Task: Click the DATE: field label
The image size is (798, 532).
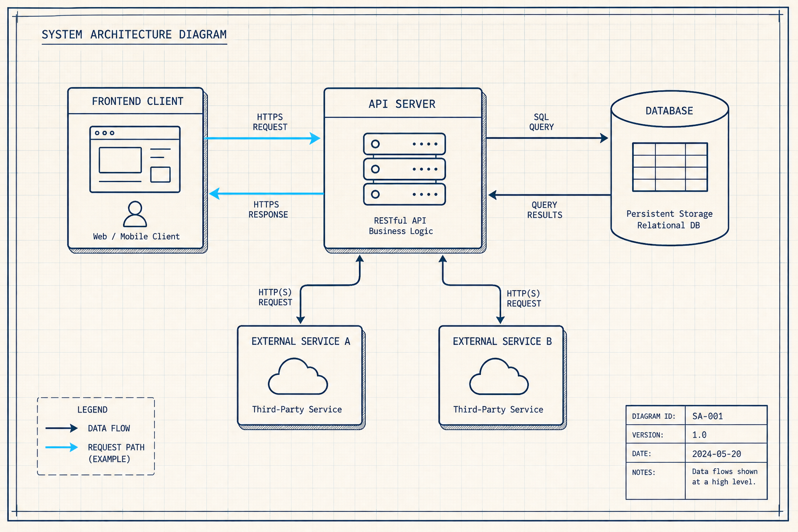Action: (x=642, y=454)
